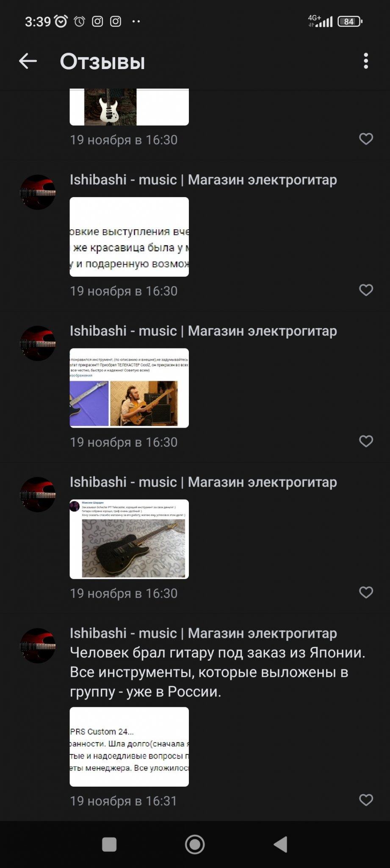The height and width of the screenshot is (868, 390).
Task: View the Telecaster CoolZ review image
Action: [x=129, y=388]
